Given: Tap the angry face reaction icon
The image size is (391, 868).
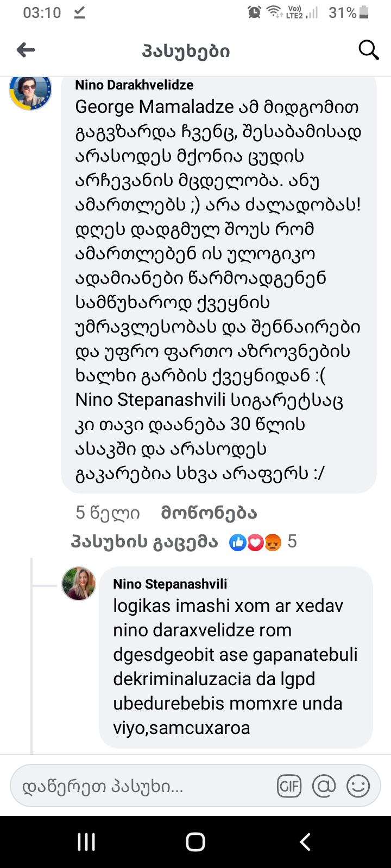Looking at the screenshot, I should (273, 542).
